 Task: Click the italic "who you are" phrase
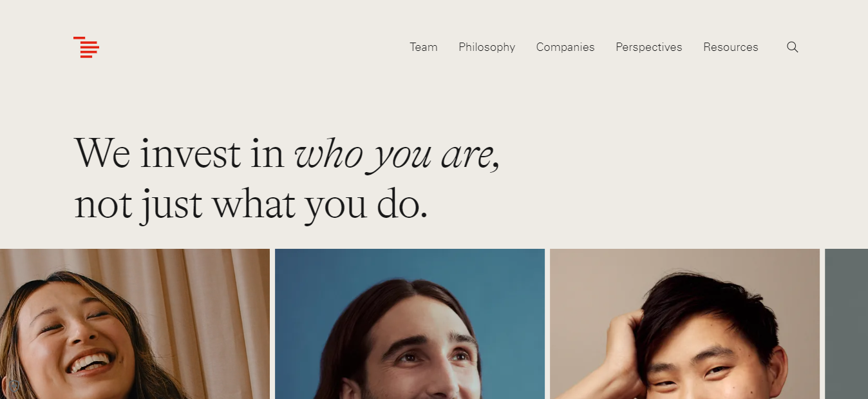point(394,155)
